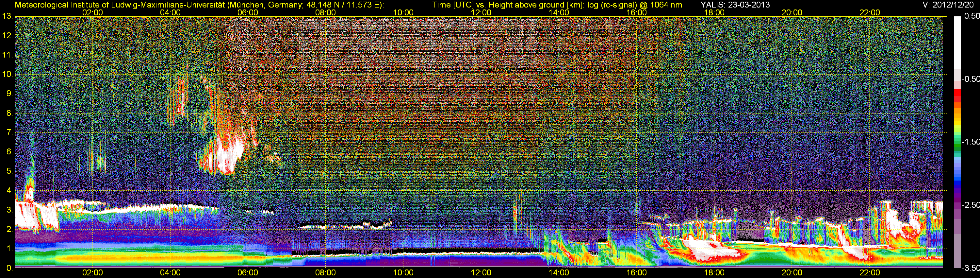The image size is (980, 278).
Task: Click the height axis label "9."
Action: click(x=9, y=94)
